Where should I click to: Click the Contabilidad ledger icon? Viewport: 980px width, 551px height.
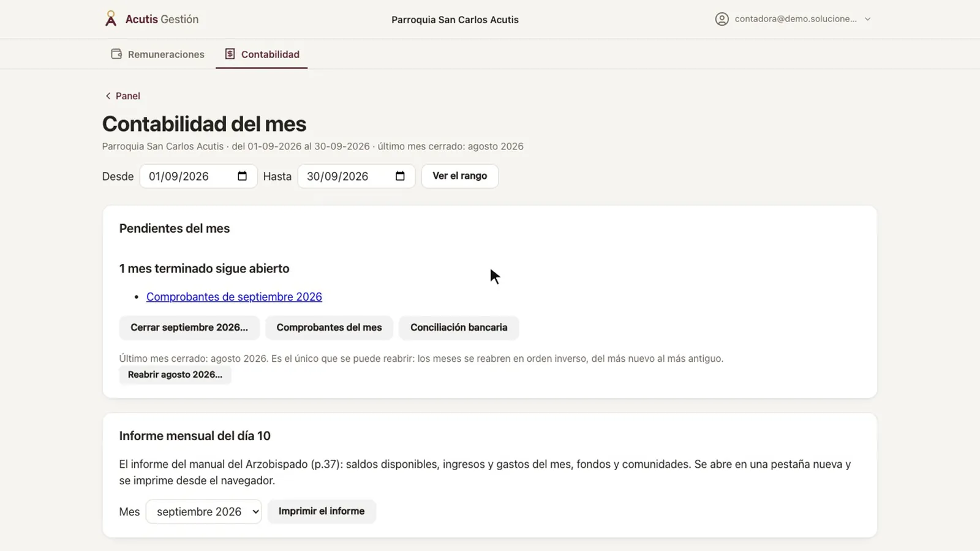(230, 54)
